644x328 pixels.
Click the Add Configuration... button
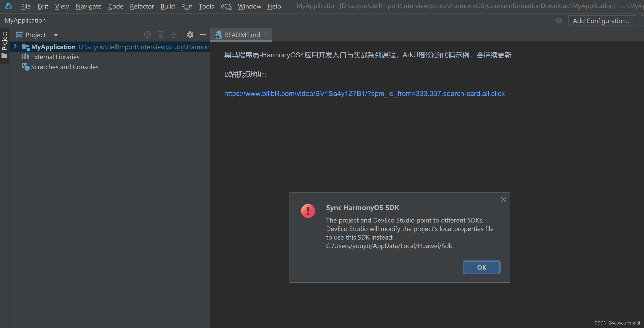pyautogui.click(x=602, y=21)
